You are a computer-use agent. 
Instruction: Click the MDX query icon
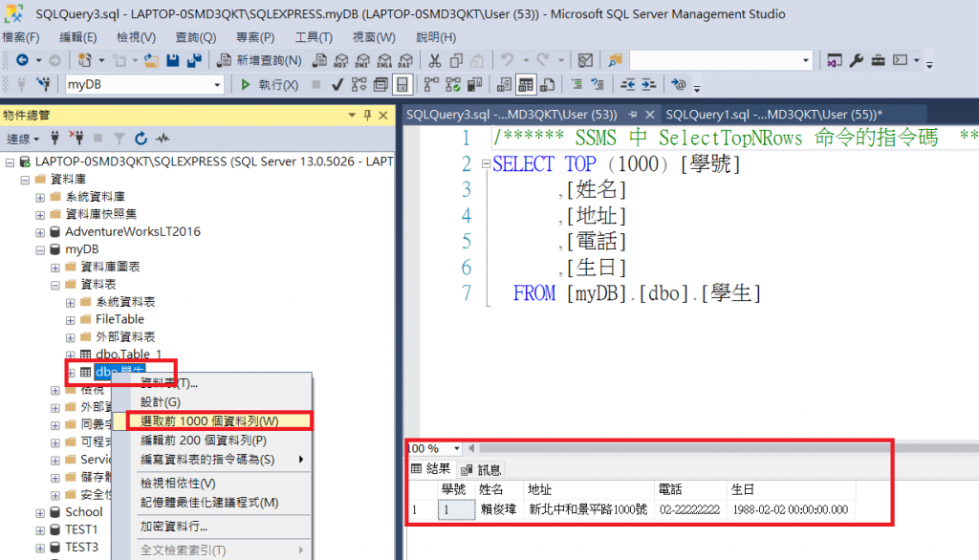pyautogui.click(x=341, y=60)
